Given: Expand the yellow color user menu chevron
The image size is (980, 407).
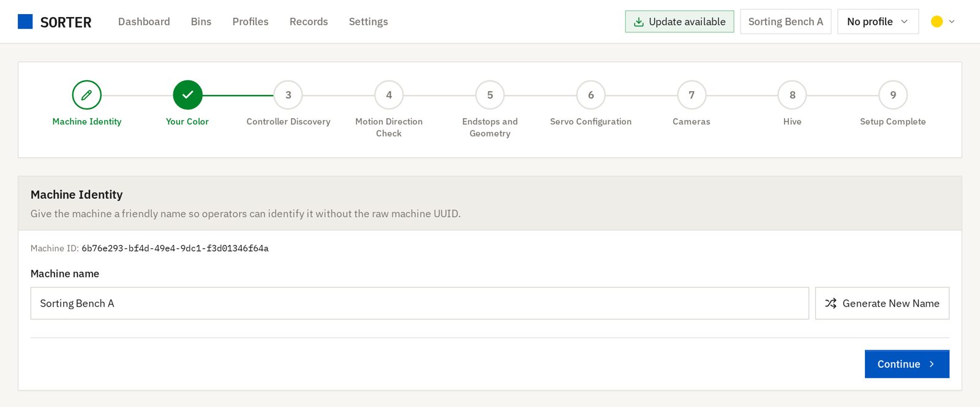Looking at the screenshot, I should pos(952,21).
